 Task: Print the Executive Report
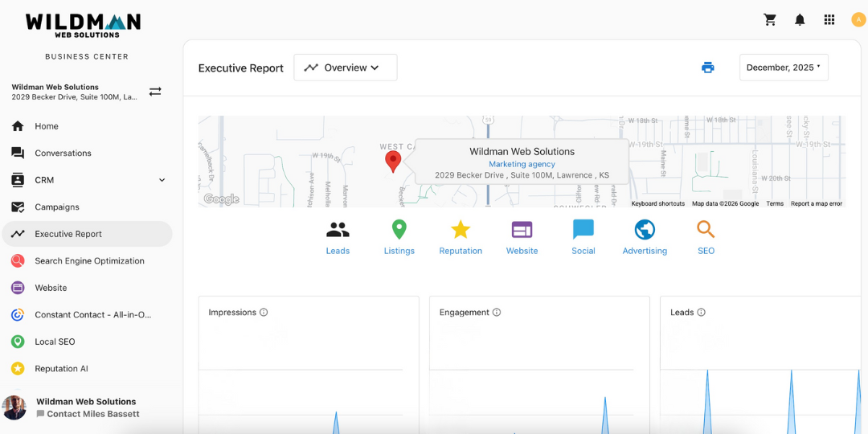pos(707,68)
